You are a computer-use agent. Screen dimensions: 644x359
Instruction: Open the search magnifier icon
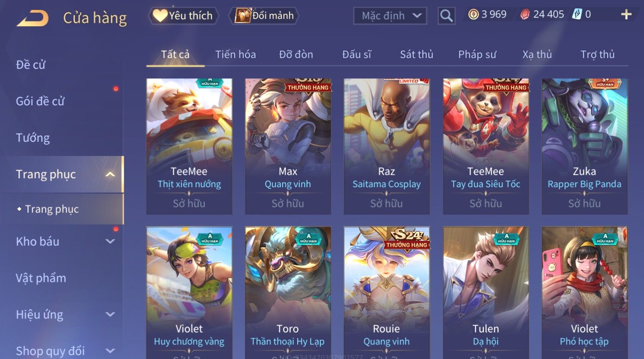446,16
